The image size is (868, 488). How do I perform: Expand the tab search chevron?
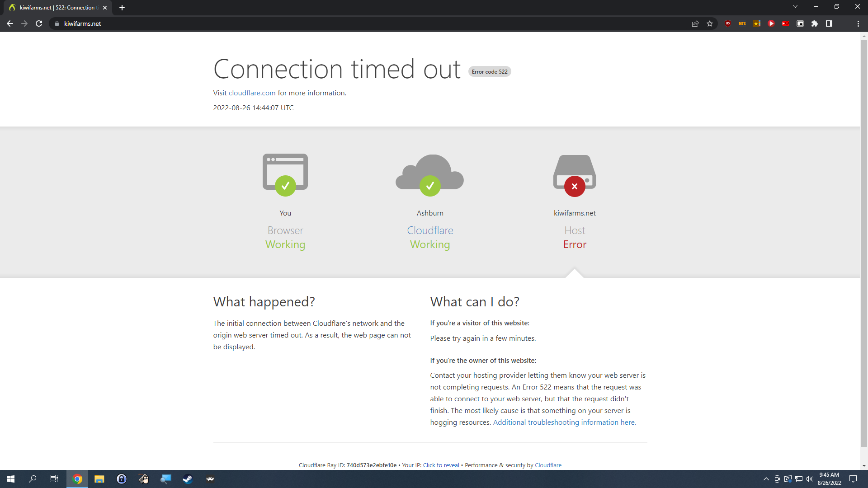[795, 7]
